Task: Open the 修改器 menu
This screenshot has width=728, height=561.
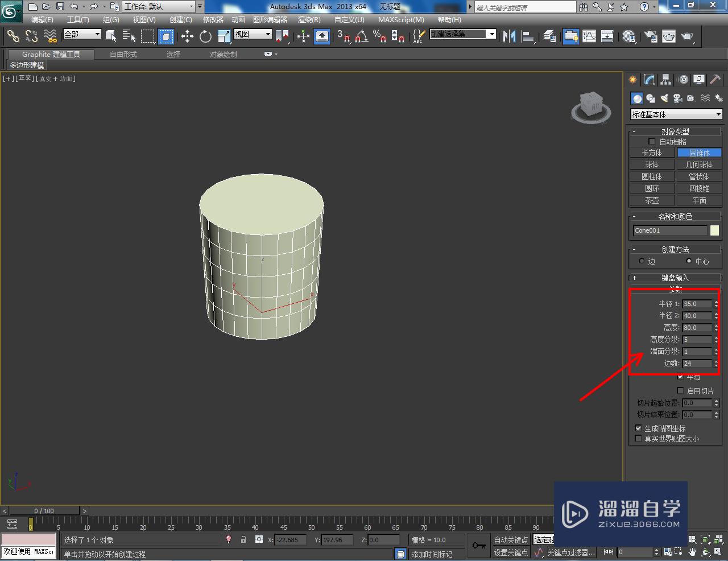Action: click(x=213, y=19)
